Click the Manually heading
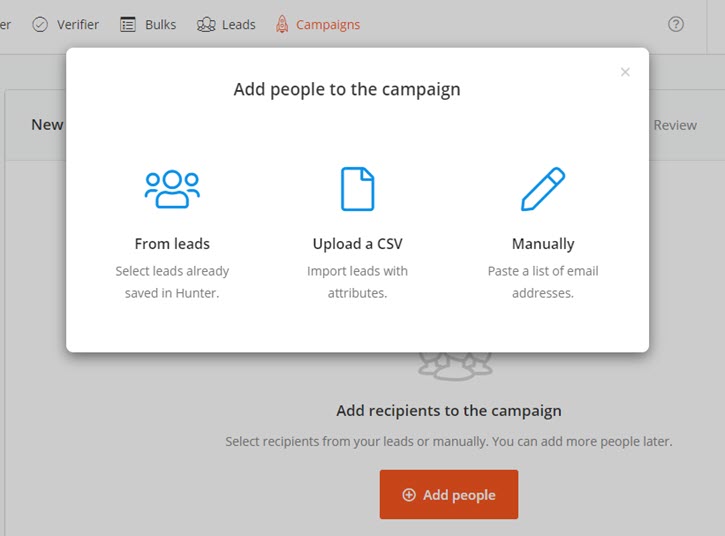Image resolution: width=725 pixels, height=536 pixels. (x=543, y=244)
